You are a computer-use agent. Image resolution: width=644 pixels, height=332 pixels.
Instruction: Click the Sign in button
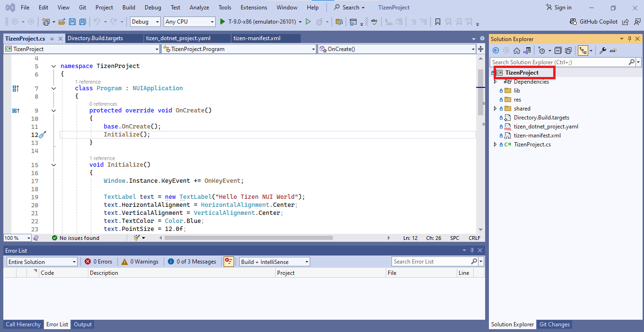tap(558, 7)
